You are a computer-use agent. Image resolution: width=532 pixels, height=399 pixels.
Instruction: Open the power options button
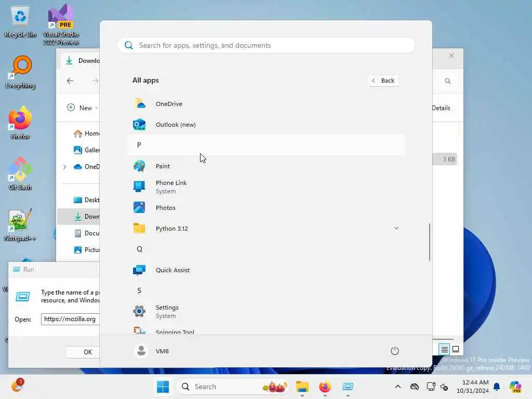pyautogui.click(x=395, y=351)
